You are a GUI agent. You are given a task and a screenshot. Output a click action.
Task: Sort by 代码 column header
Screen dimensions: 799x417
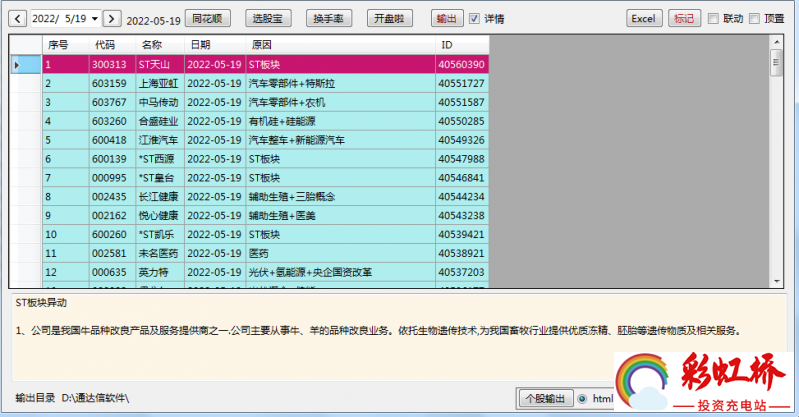[112, 45]
